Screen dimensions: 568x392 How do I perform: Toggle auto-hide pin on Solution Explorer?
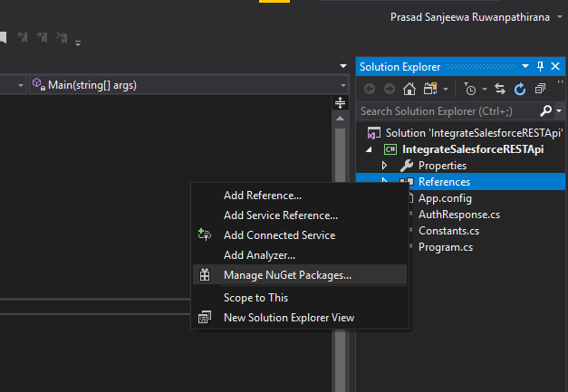point(541,66)
